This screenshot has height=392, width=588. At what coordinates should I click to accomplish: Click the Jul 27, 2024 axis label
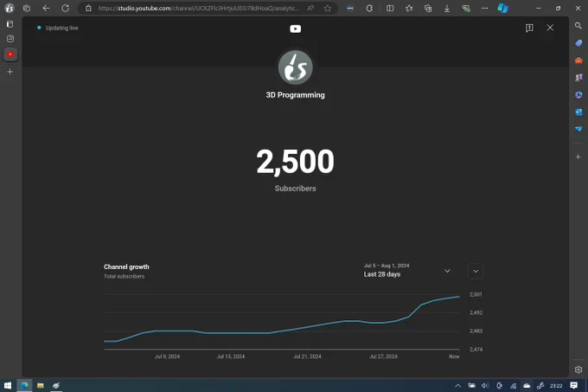[x=383, y=357]
